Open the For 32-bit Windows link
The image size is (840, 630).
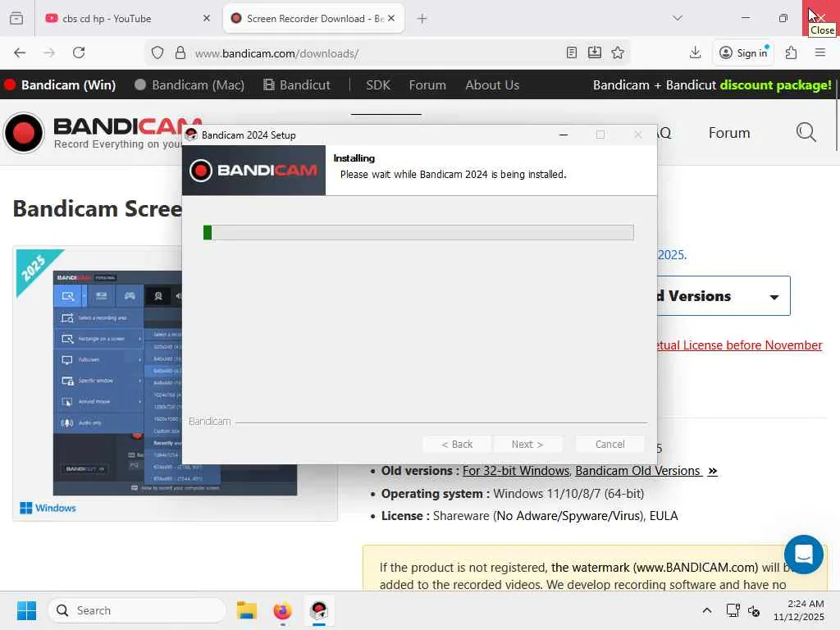516,470
